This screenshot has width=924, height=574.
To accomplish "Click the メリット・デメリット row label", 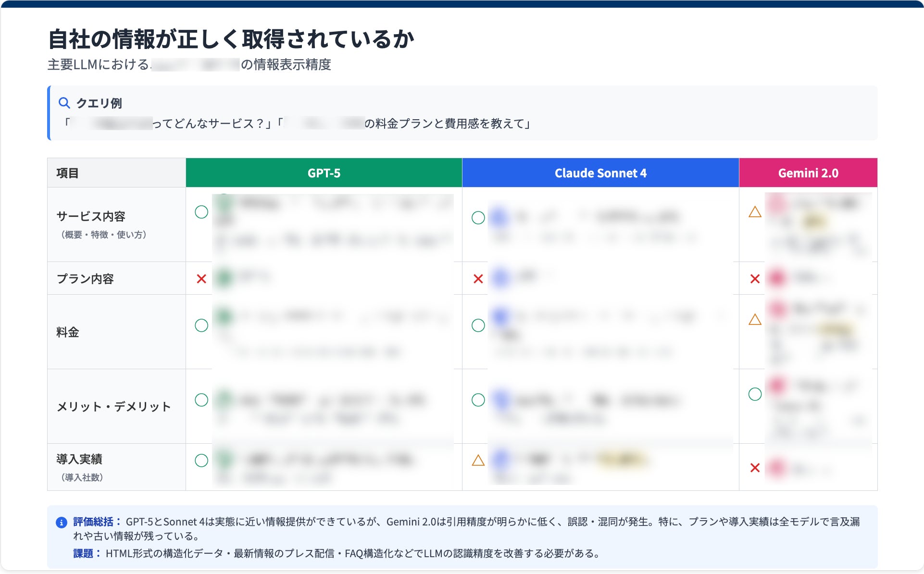I will click(114, 407).
